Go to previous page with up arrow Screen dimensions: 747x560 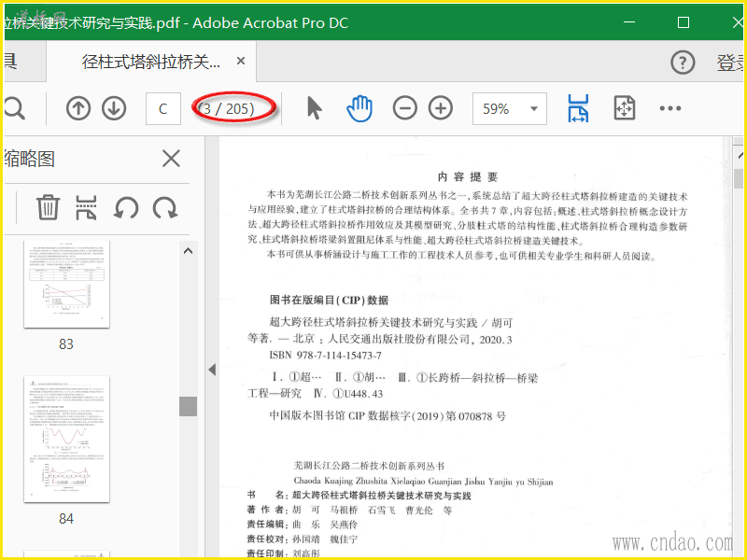click(x=78, y=108)
